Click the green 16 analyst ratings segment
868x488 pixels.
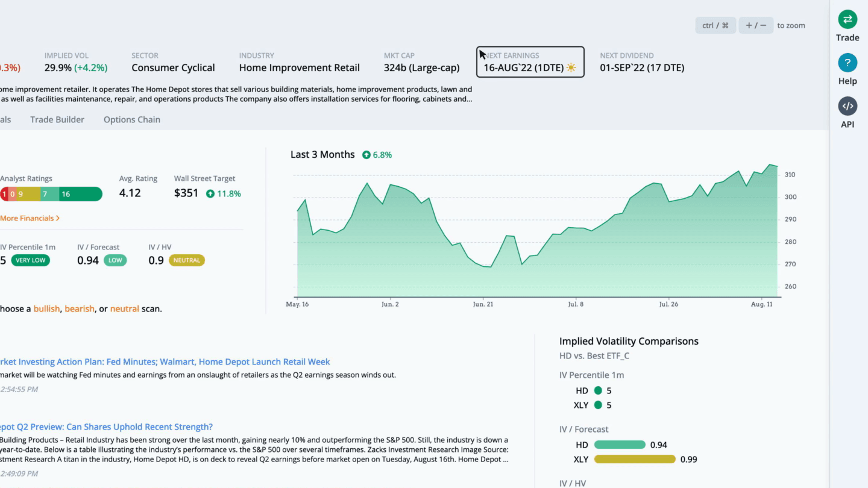tap(81, 194)
